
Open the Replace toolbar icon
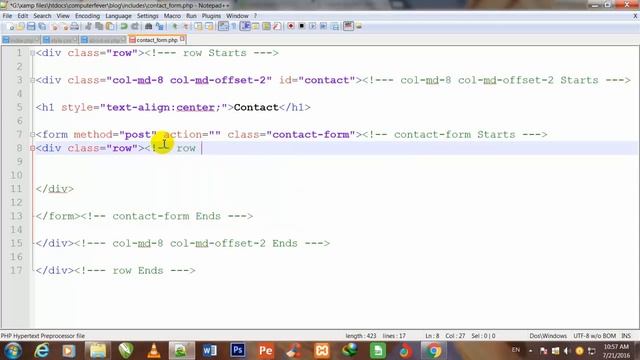[x=160, y=27]
